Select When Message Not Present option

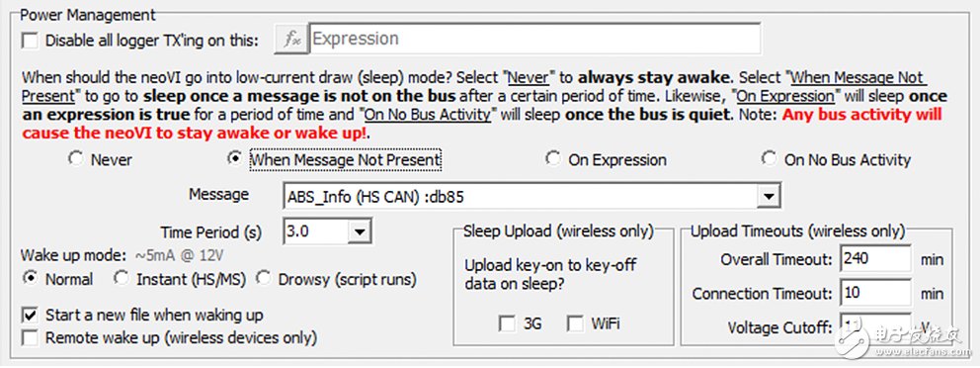(x=235, y=159)
